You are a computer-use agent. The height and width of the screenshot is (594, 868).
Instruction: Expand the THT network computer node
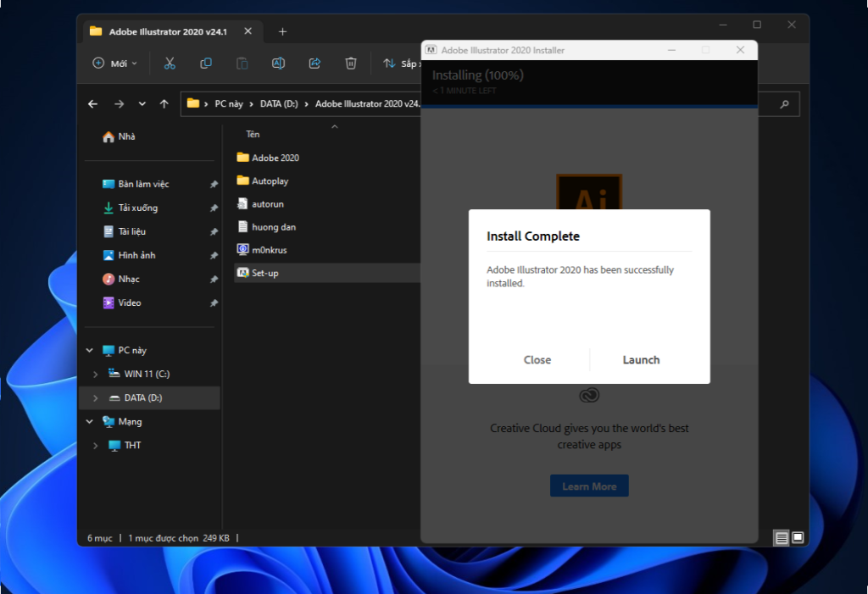click(x=95, y=446)
